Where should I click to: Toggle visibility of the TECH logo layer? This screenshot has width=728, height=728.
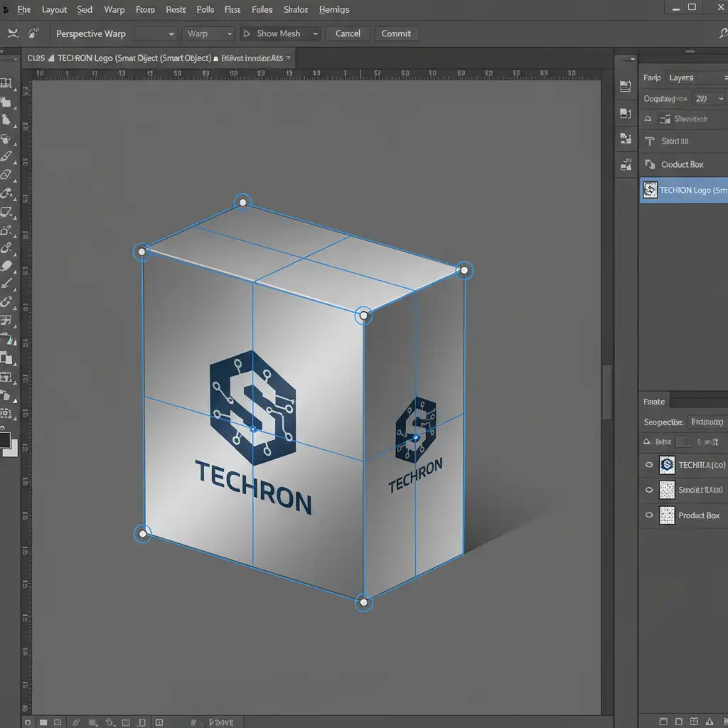point(648,466)
